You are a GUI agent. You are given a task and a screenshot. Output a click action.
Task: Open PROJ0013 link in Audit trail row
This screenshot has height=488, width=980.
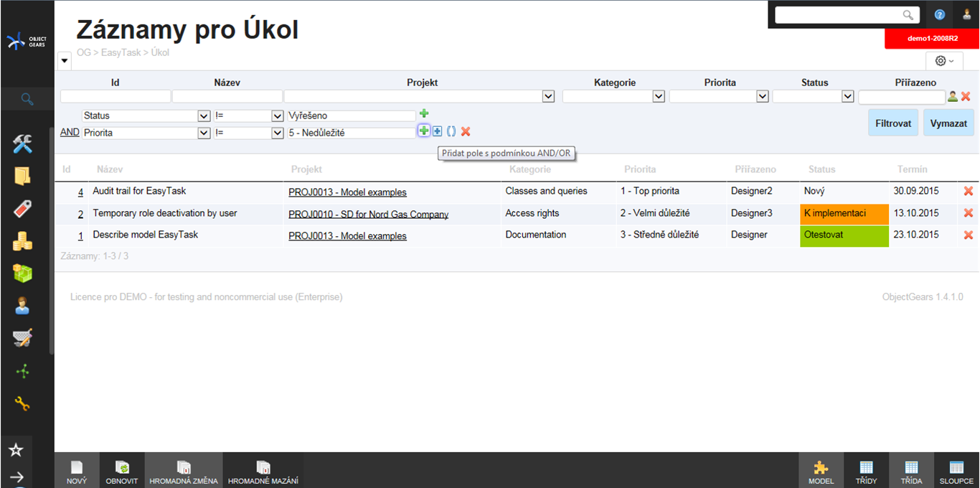pos(347,192)
